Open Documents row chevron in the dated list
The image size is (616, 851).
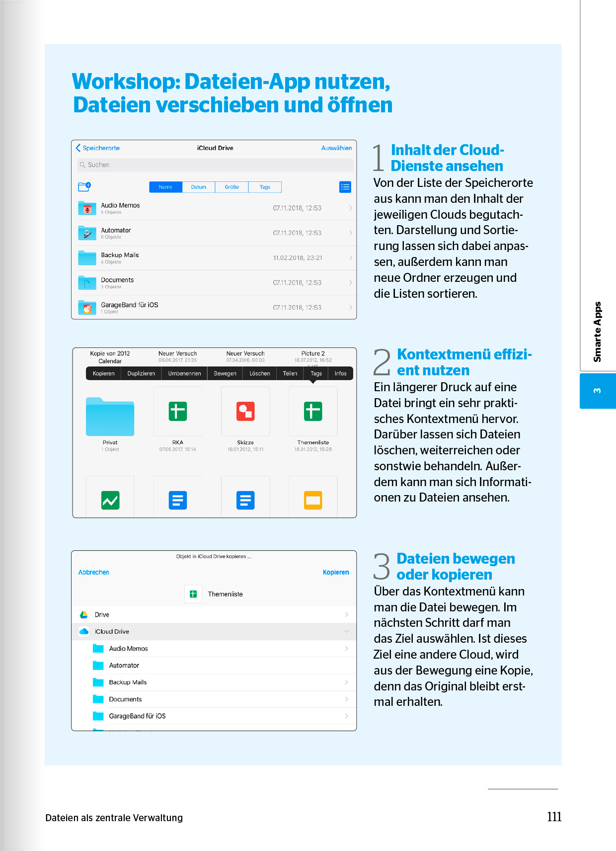tap(350, 282)
